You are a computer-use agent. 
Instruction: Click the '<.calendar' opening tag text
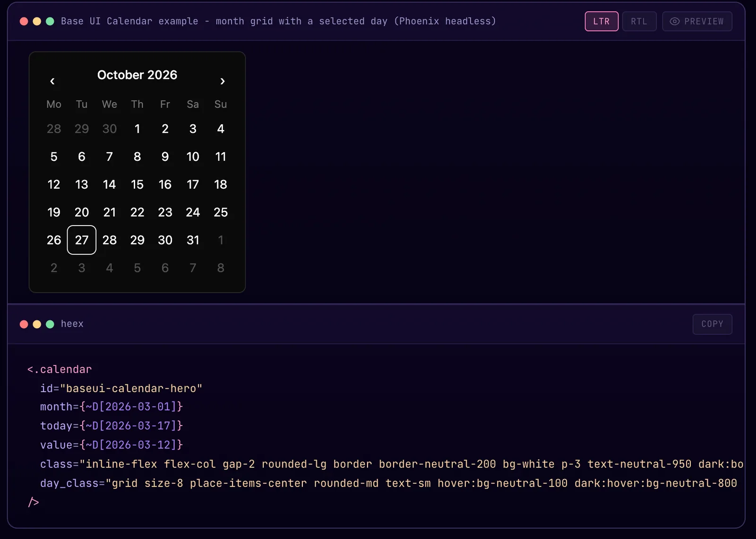[60, 369]
